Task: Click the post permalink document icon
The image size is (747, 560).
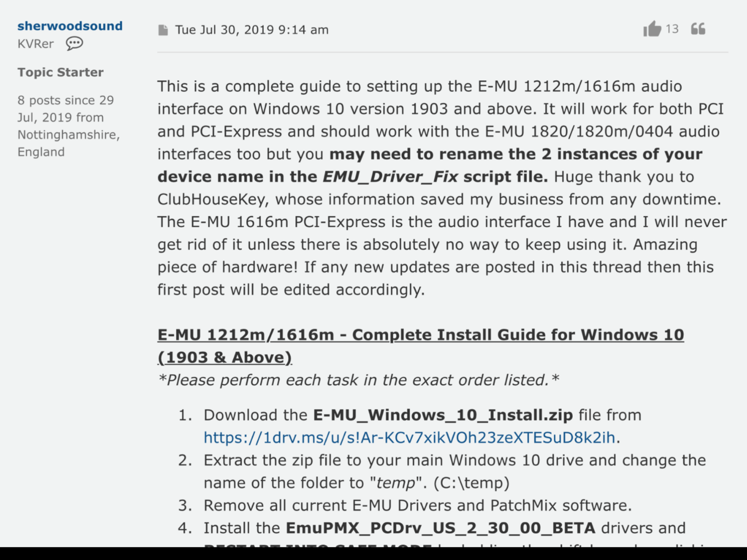Action: point(163,30)
